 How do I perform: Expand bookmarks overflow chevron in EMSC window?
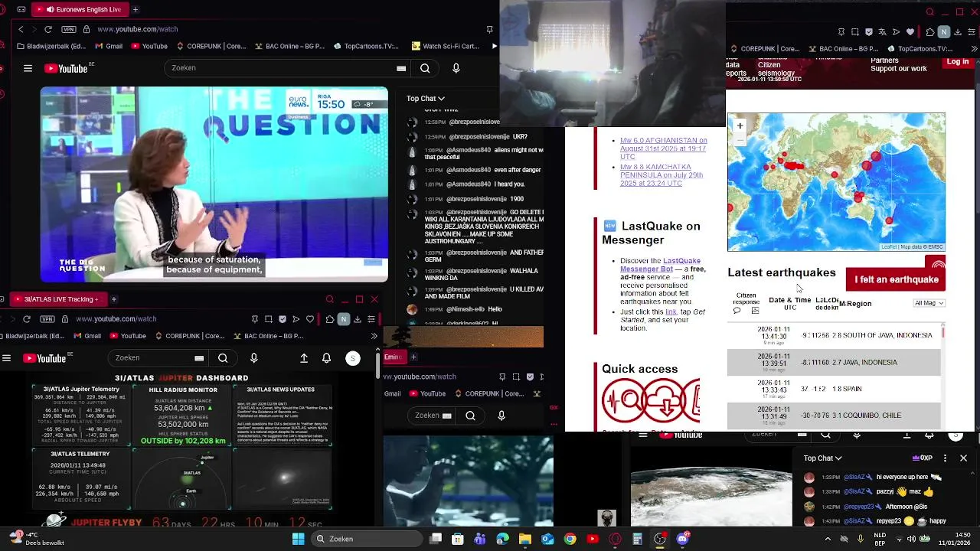[x=975, y=49]
